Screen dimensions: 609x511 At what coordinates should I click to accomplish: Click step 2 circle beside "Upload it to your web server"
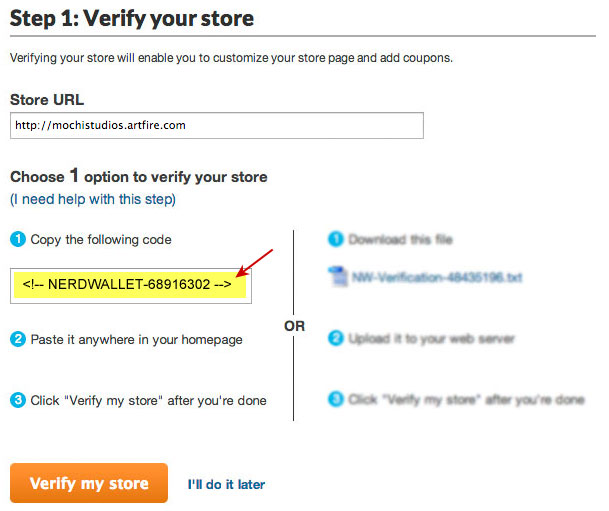(x=335, y=340)
